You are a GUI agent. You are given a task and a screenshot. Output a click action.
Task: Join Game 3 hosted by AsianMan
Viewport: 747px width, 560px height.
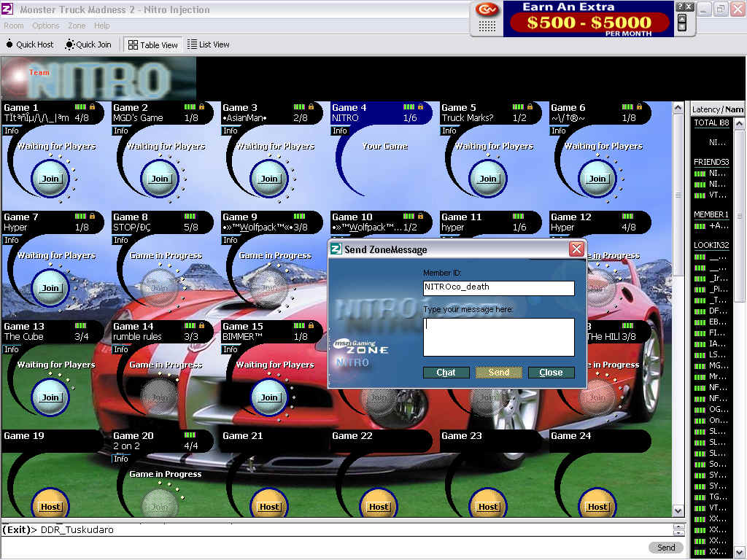(269, 179)
